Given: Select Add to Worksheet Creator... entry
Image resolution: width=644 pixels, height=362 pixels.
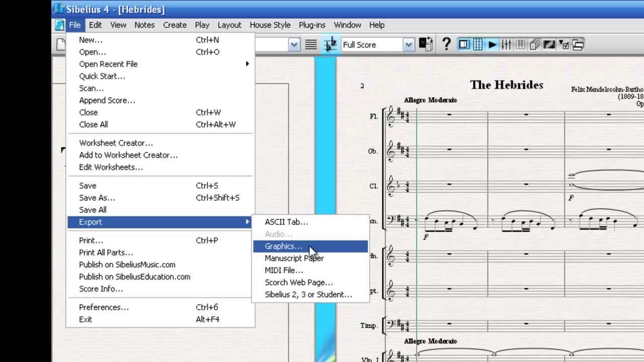Looking at the screenshot, I should coord(160,155).
